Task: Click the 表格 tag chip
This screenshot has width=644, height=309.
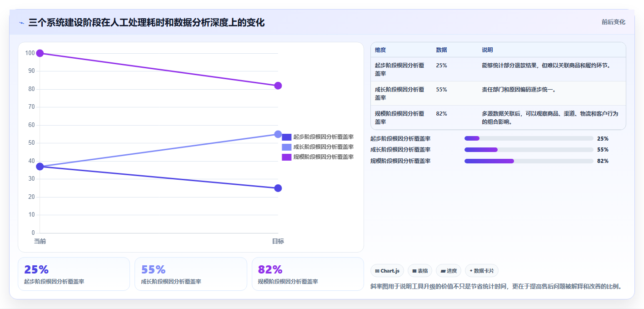Action: click(420, 271)
